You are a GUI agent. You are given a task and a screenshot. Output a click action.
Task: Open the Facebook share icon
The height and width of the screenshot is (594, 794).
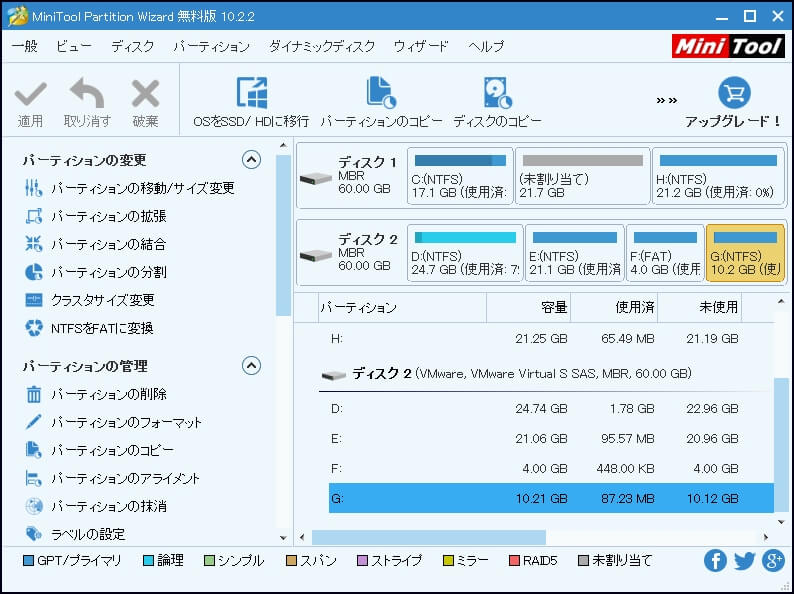click(x=715, y=561)
